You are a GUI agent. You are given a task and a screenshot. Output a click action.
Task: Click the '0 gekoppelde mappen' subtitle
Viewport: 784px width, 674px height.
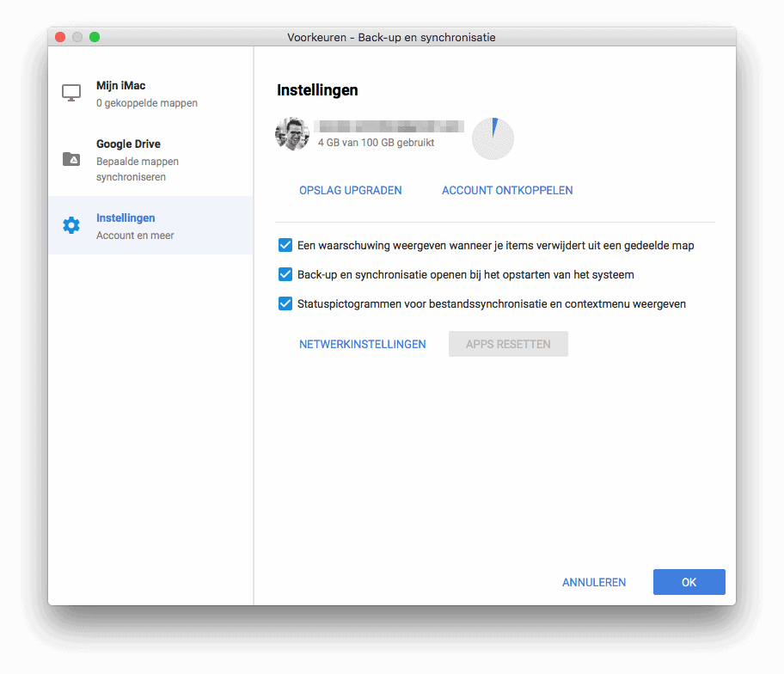147,103
